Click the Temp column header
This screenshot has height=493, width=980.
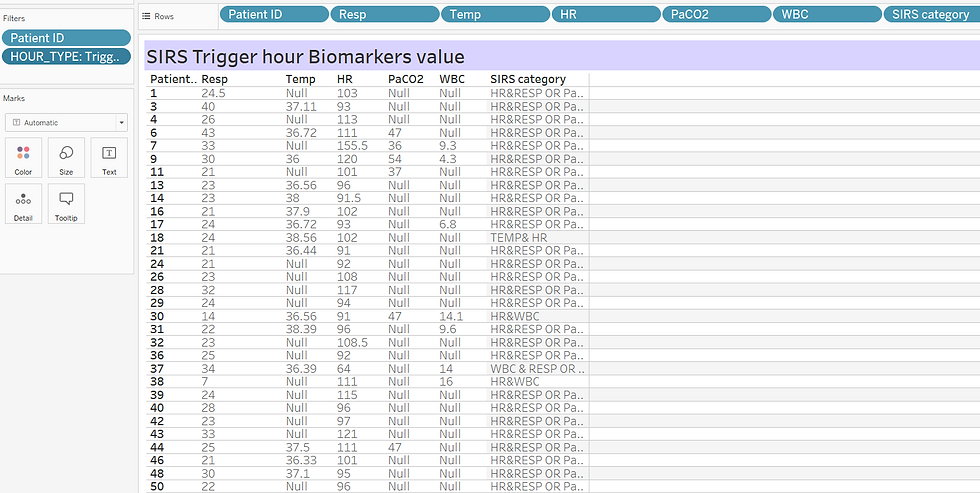pos(301,79)
